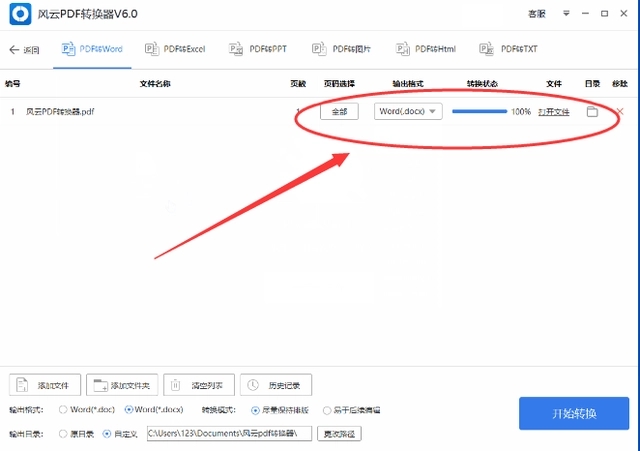Click the conversion progress bar at 100%

(479, 112)
